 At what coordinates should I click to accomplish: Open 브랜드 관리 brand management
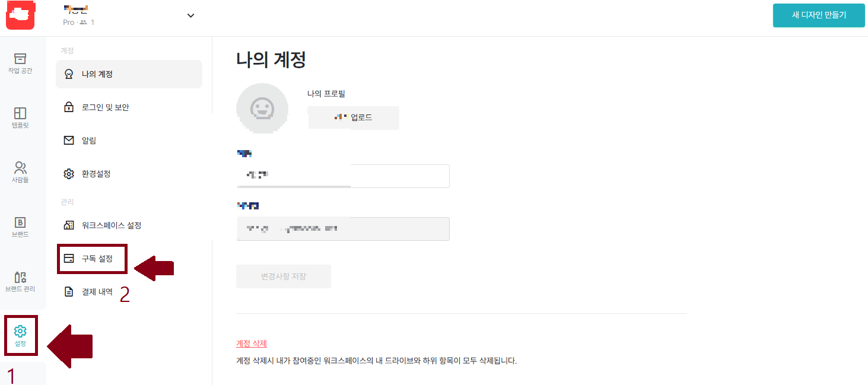tap(21, 281)
